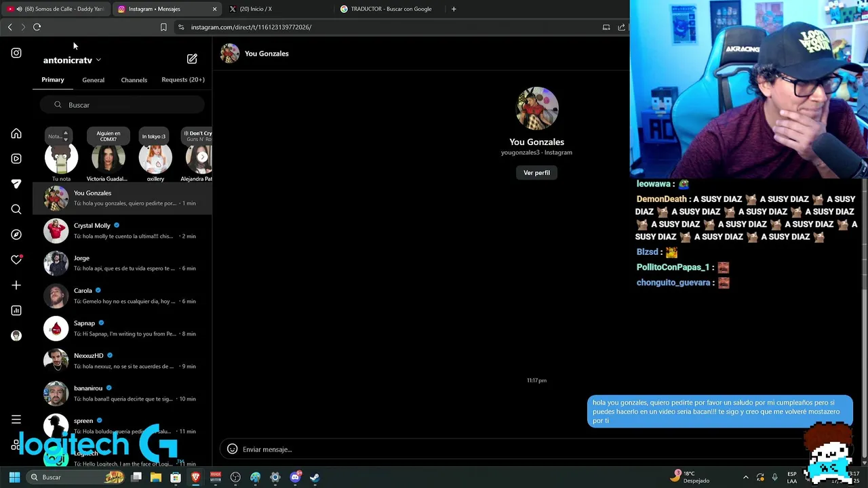Close the Instagram Mensajes tab
The width and height of the screenshot is (868, 488).
215,9
